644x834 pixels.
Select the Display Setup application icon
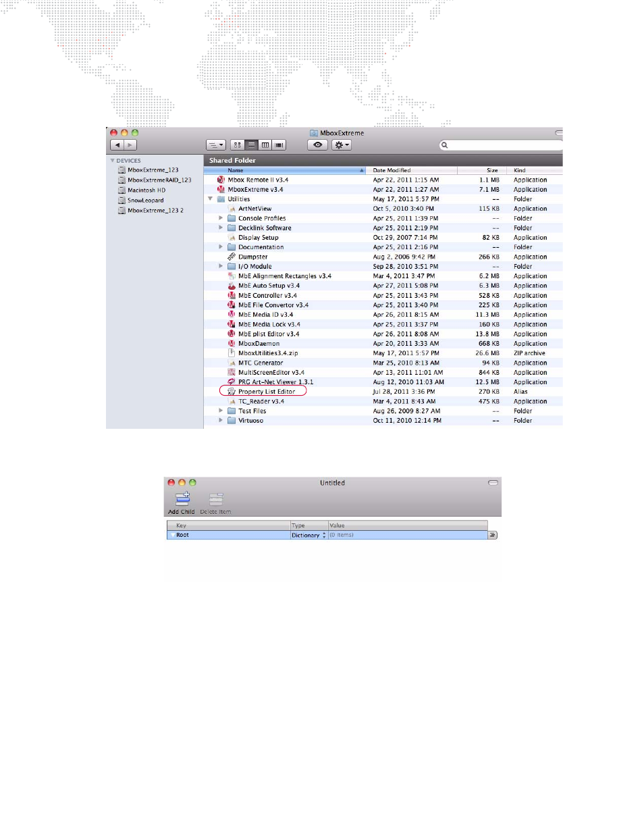tap(232, 238)
